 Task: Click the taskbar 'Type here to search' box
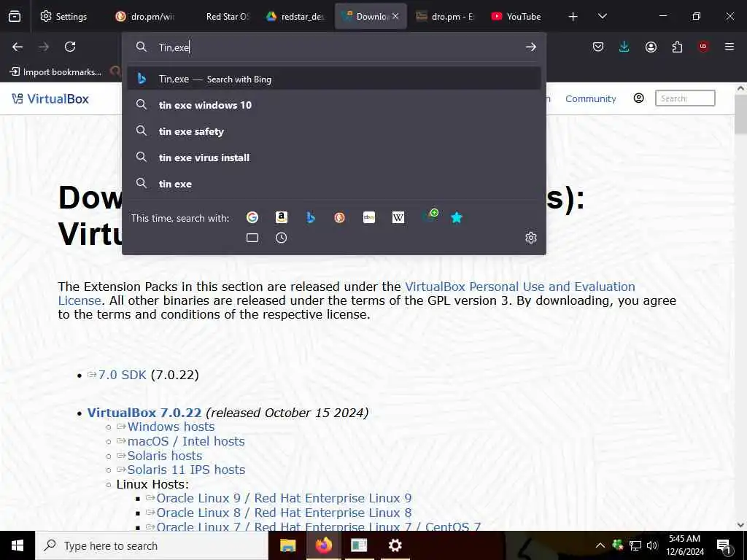click(x=152, y=545)
